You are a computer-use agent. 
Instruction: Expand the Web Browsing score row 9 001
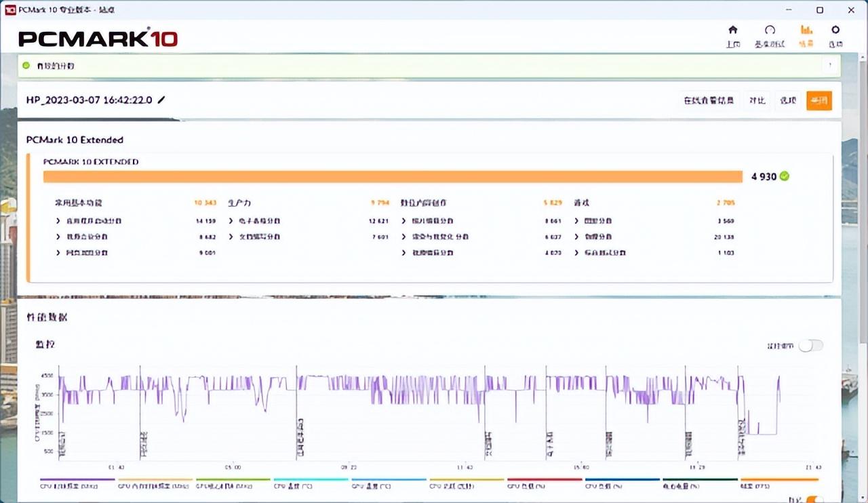(135, 252)
